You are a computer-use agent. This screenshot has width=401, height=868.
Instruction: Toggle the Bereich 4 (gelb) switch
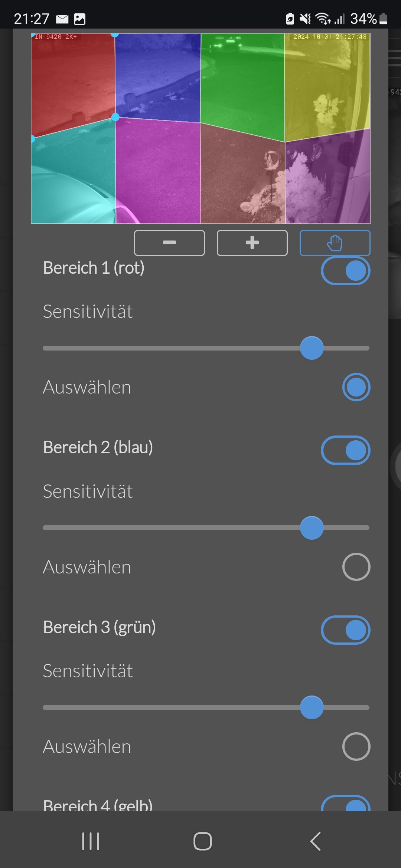click(346, 803)
